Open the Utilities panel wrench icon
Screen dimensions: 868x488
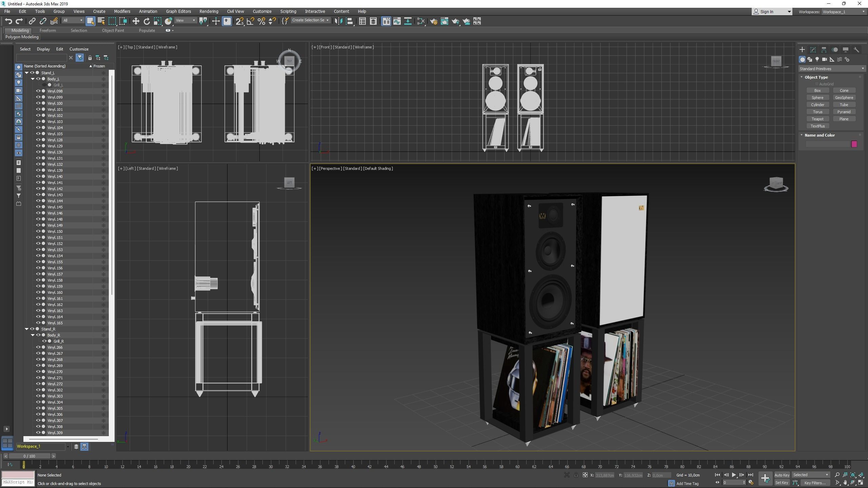[x=856, y=50]
